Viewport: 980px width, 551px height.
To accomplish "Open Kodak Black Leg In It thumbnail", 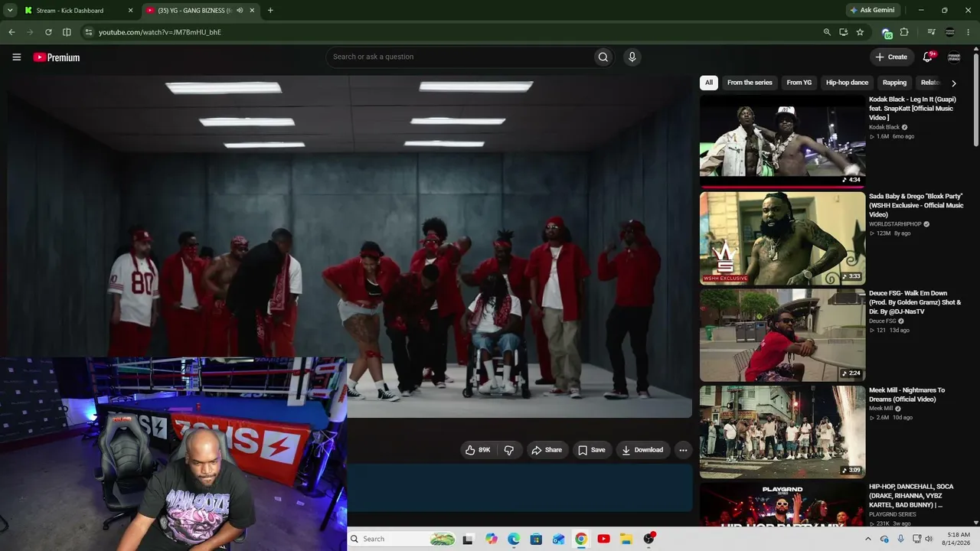I will tap(782, 141).
